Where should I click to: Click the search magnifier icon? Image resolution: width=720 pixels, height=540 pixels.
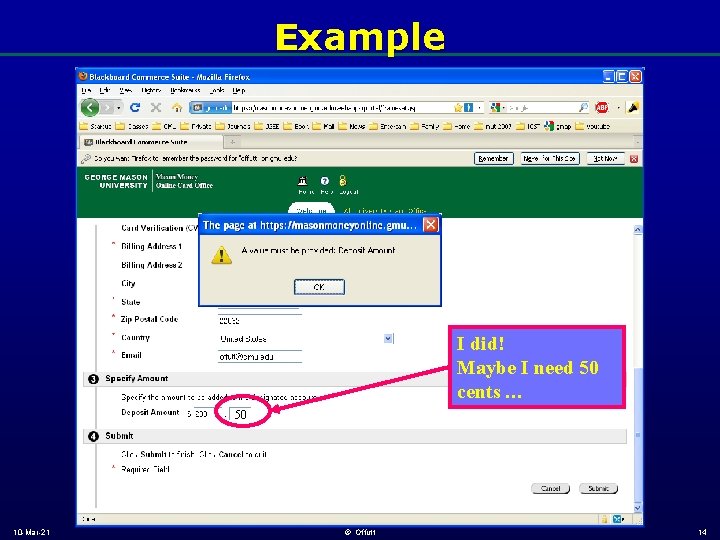(x=583, y=107)
